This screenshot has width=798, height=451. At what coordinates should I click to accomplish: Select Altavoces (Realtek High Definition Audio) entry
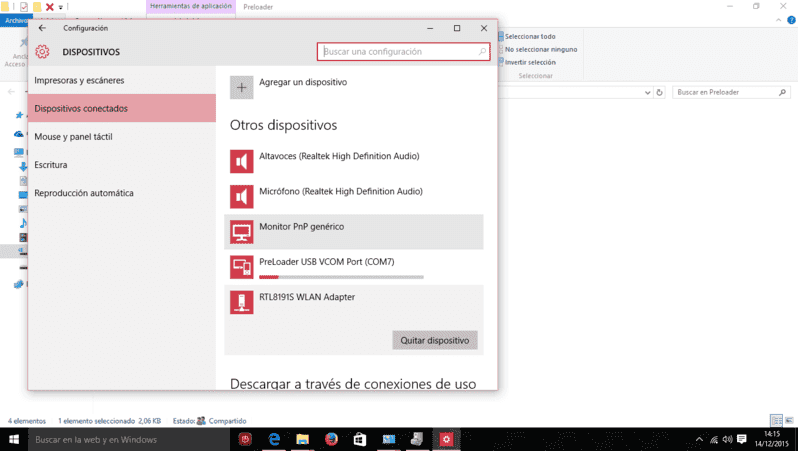point(354,161)
